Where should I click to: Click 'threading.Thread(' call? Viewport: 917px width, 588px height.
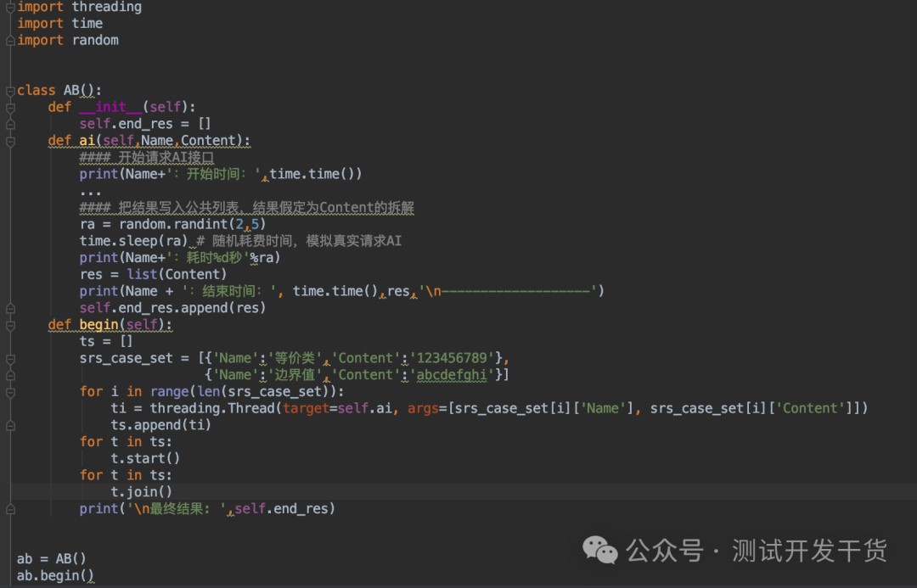pyautogui.click(x=216, y=408)
